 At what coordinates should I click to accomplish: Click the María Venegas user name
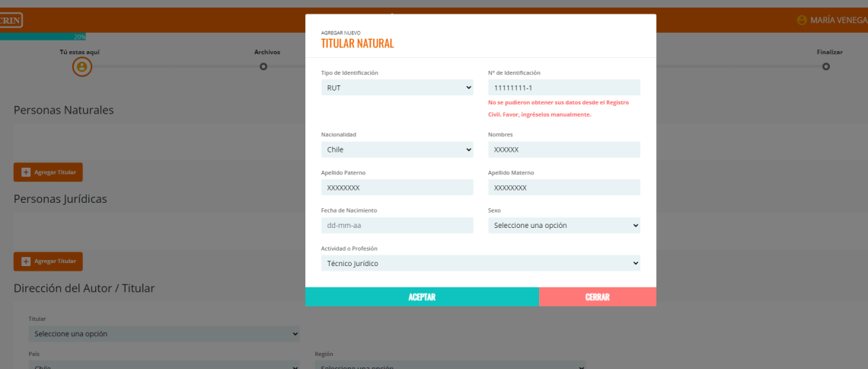tap(838, 20)
